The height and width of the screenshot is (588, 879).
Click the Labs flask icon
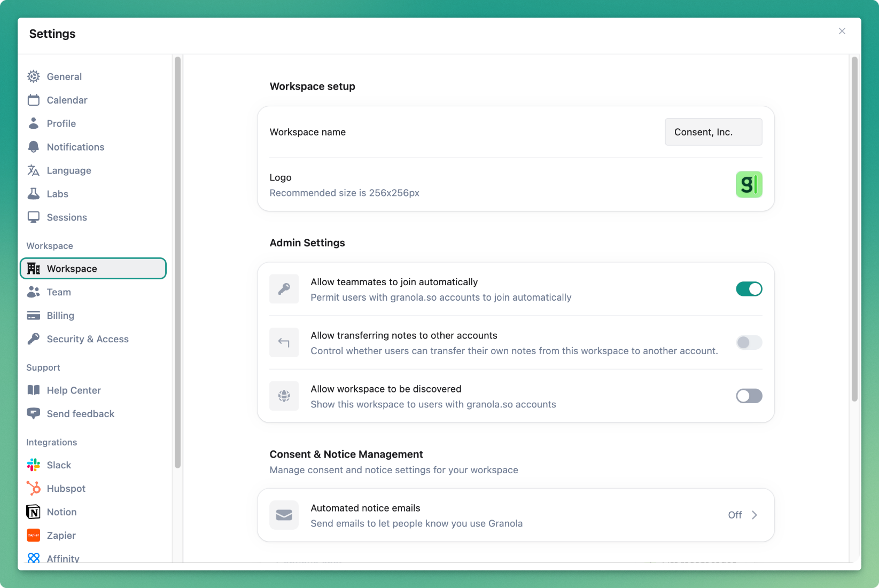pos(33,194)
